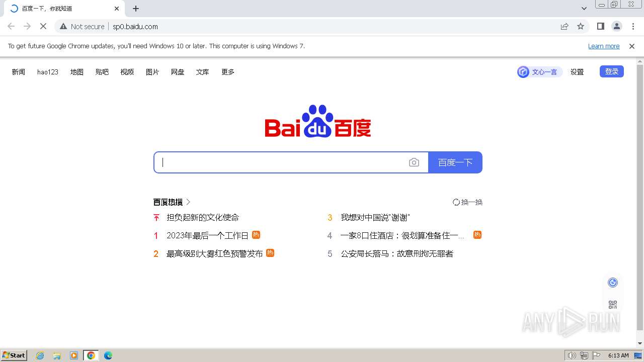The height and width of the screenshot is (362, 644).
Task: Open hot search 我想对中国说"谢谢"
Action: (x=375, y=217)
